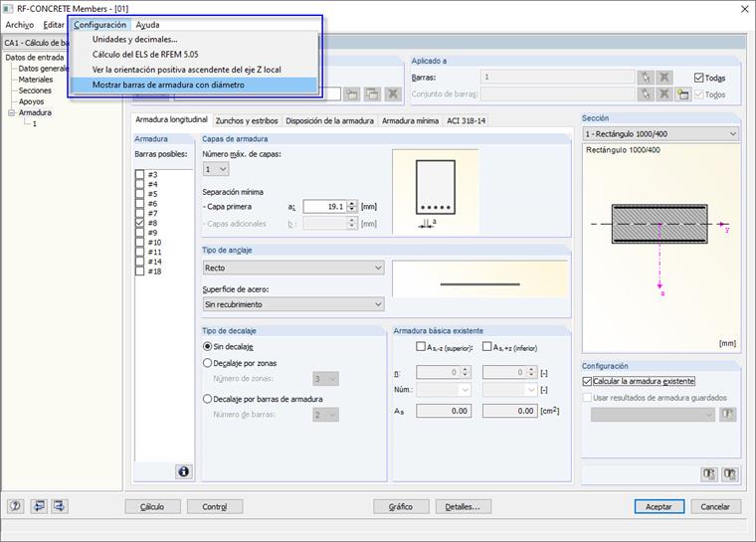The width and height of the screenshot is (756, 542).
Task: Open the right Núm. dropdown
Action: pyautogui.click(x=510, y=390)
